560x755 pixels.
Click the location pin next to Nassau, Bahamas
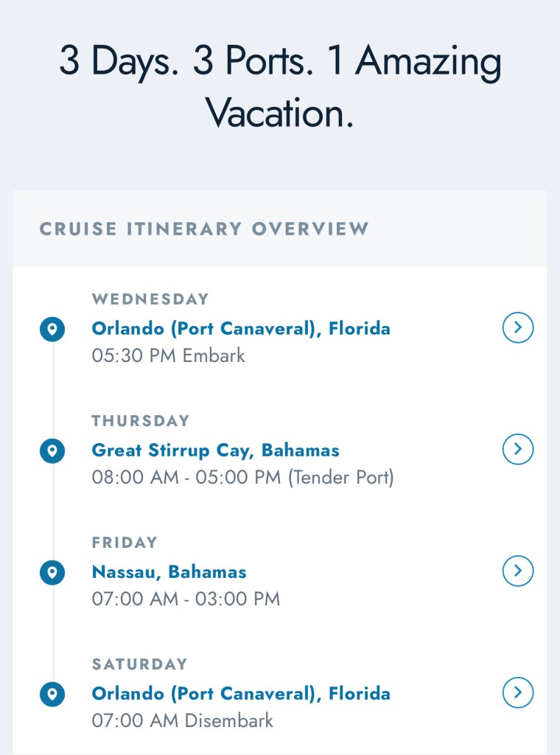pos(52,572)
